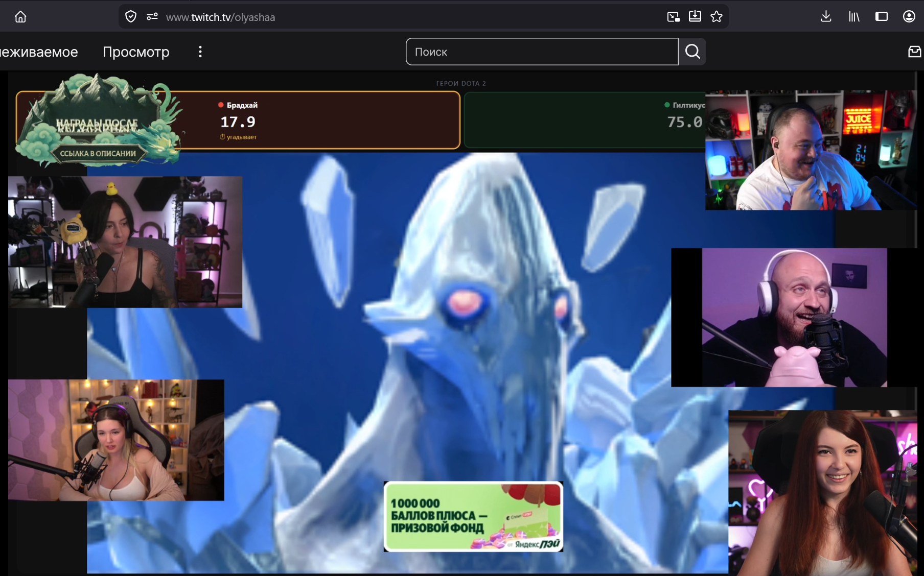Click the picture-in-picture icon in address bar

click(x=673, y=17)
